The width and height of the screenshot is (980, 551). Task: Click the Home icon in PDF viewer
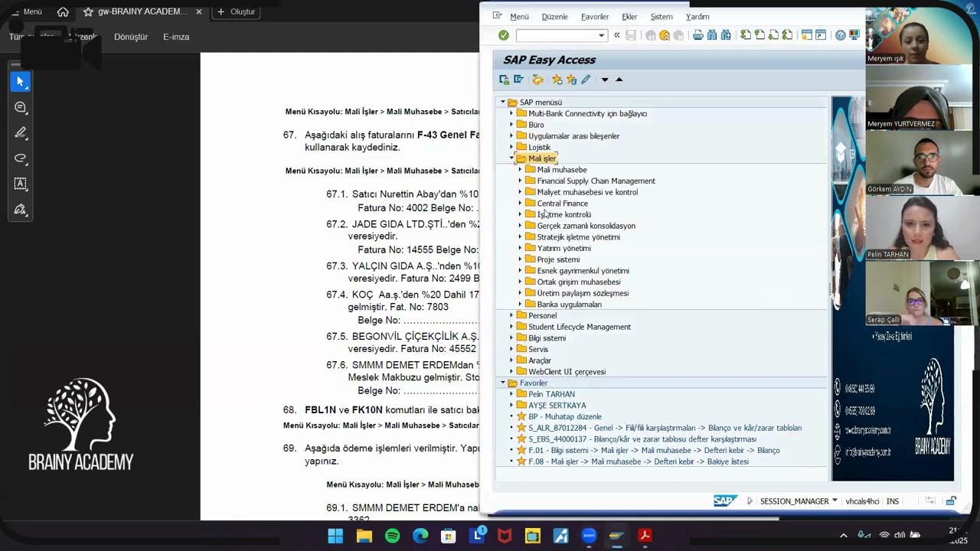pyautogui.click(x=63, y=11)
